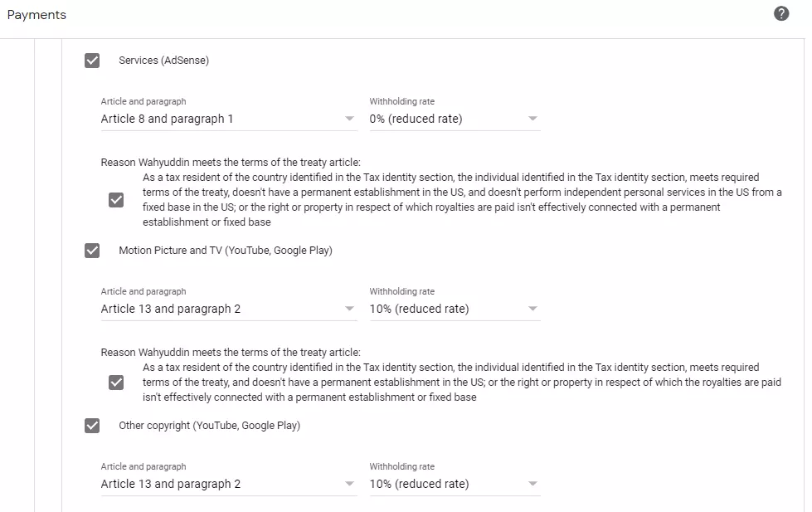Toggle Motion Picture and TV checkbox

pos(92,251)
